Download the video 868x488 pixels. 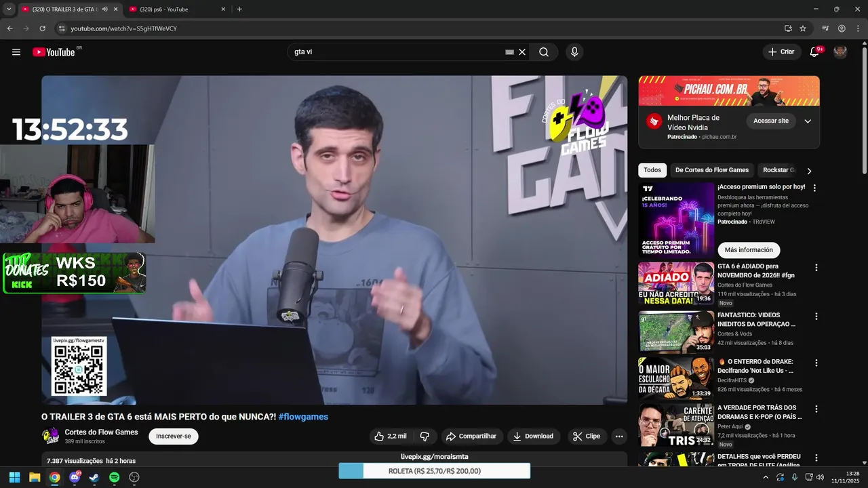coord(533,436)
